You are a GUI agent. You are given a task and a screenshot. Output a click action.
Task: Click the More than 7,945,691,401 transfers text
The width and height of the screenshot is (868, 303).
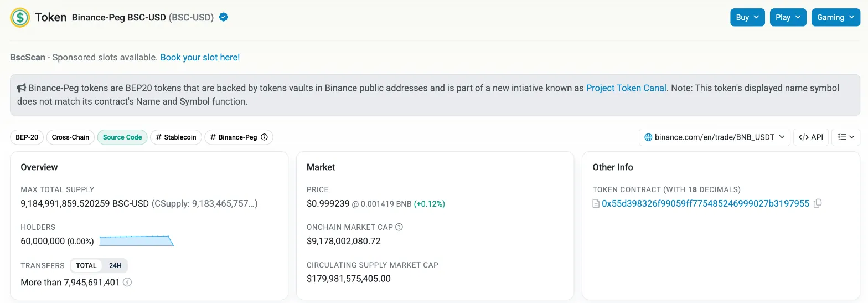pyautogui.click(x=70, y=283)
